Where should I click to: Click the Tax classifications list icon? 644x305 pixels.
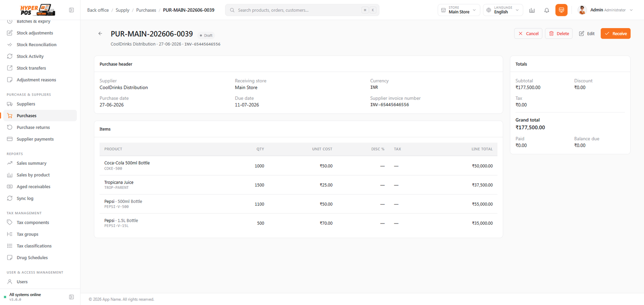coord(10,246)
